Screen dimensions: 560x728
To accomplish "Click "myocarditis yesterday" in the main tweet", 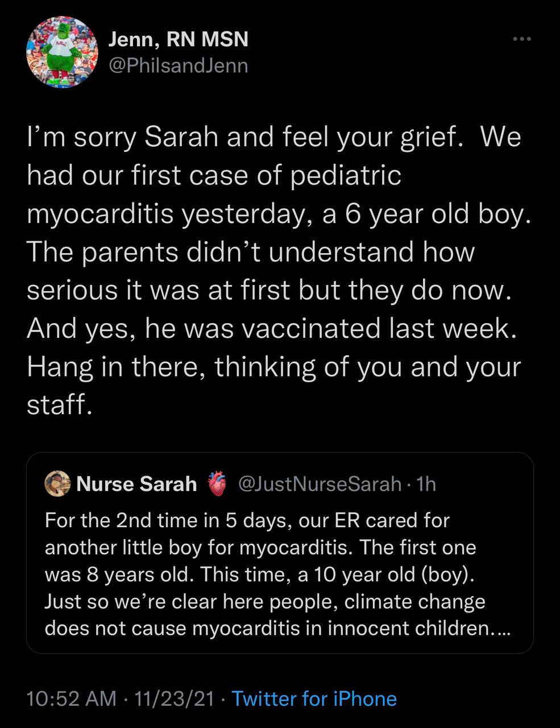I will click(x=165, y=214).
